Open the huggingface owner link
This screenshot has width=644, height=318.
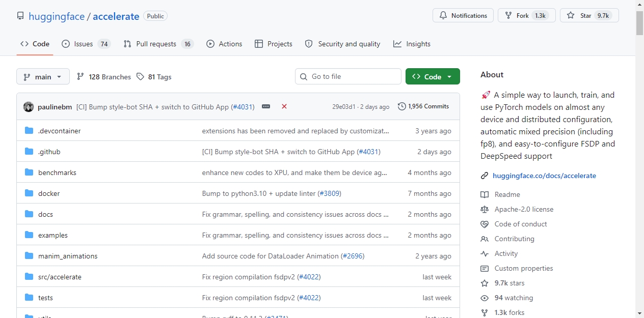[x=57, y=16]
